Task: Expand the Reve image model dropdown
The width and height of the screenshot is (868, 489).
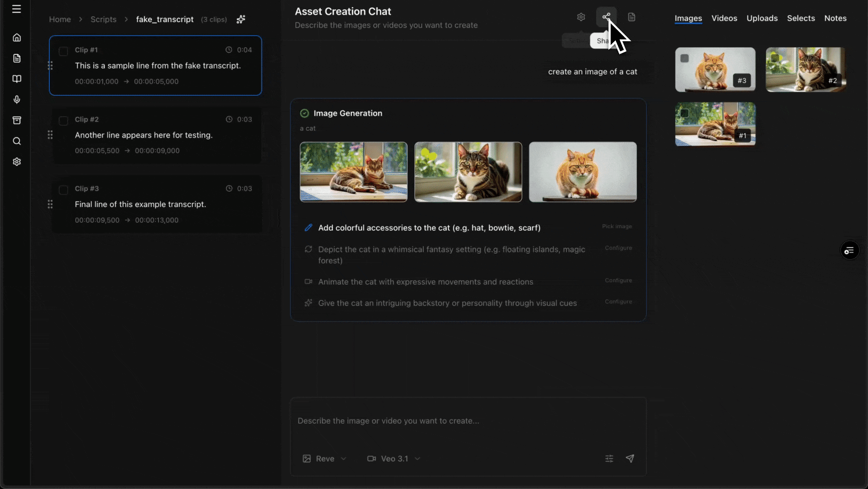Action: 324,459
